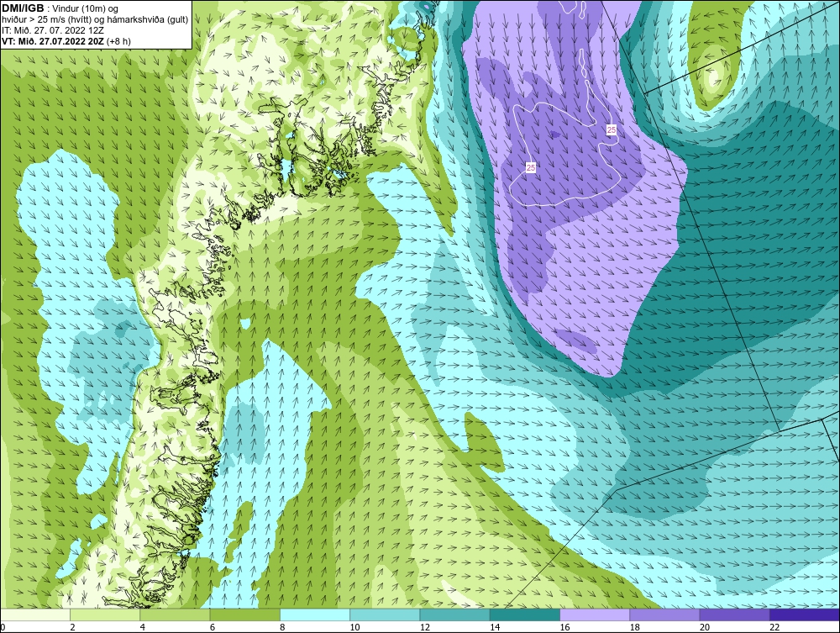840x633 pixels.
Task: Click the right '25' gust contour label
Action: tap(612, 129)
